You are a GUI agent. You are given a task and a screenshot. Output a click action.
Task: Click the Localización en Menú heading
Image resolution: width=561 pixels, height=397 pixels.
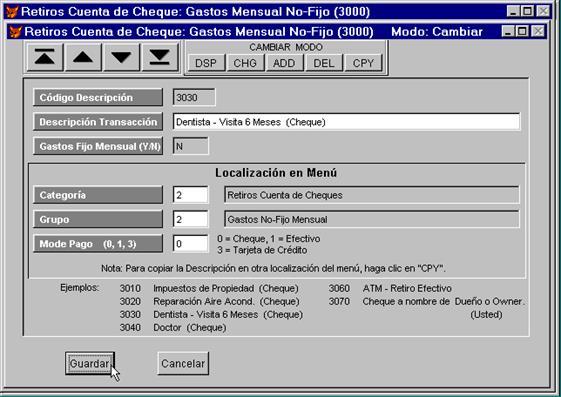pyautogui.click(x=276, y=173)
